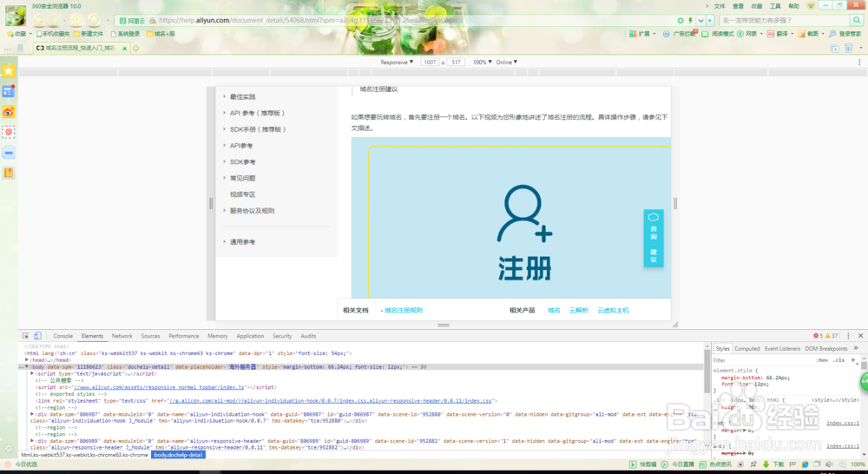Open the 视频专区 sidebar link
The image size is (868, 474).
point(242,195)
